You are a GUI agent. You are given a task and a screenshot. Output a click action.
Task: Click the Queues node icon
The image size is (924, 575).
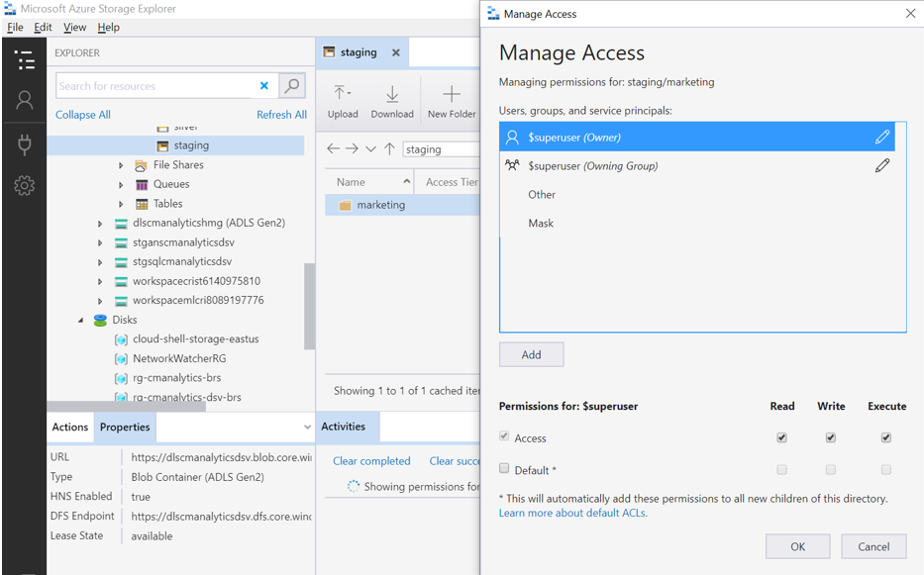pyautogui.click(x=142, y=185)
